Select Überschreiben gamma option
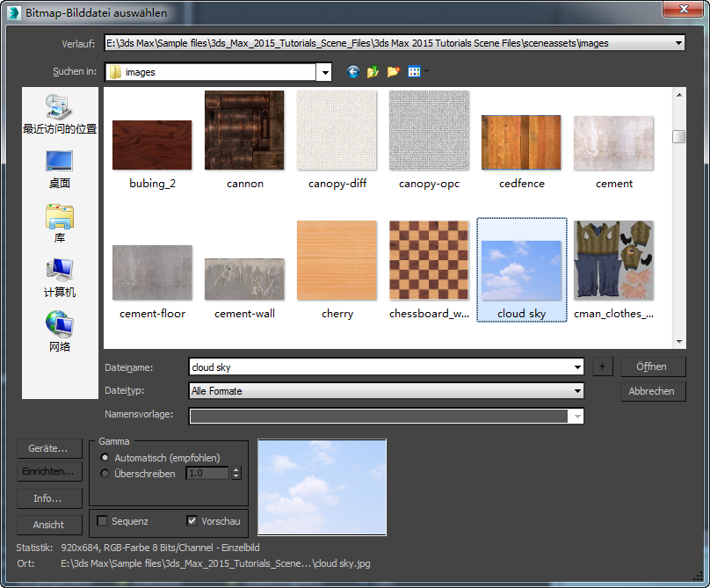 pyautogui.click(x=106, y=474)
